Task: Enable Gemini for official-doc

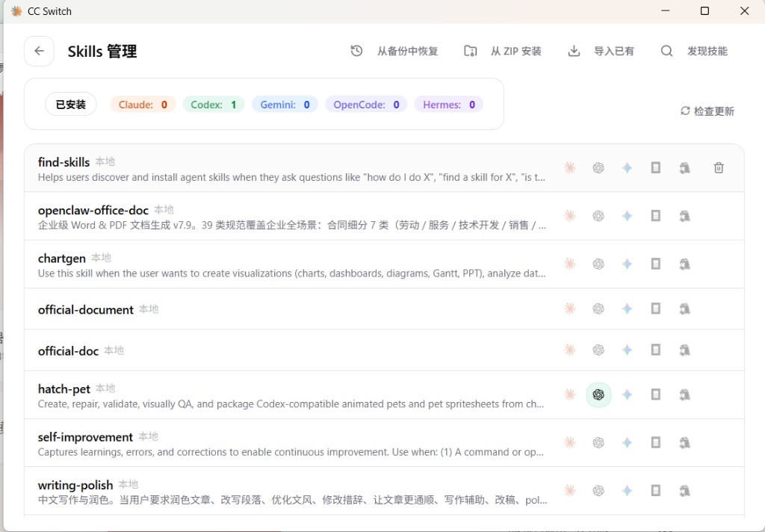Action: coord(628,350)
